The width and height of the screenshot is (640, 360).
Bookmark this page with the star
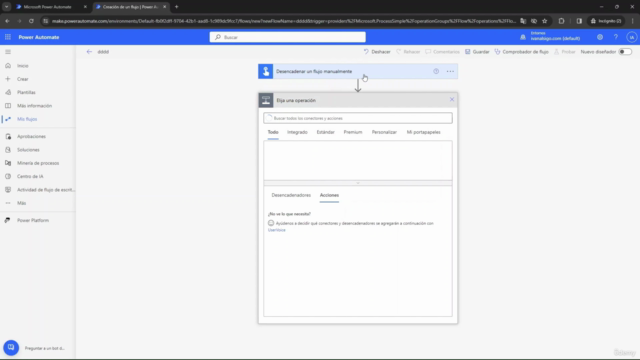click(x=544, y=21)
